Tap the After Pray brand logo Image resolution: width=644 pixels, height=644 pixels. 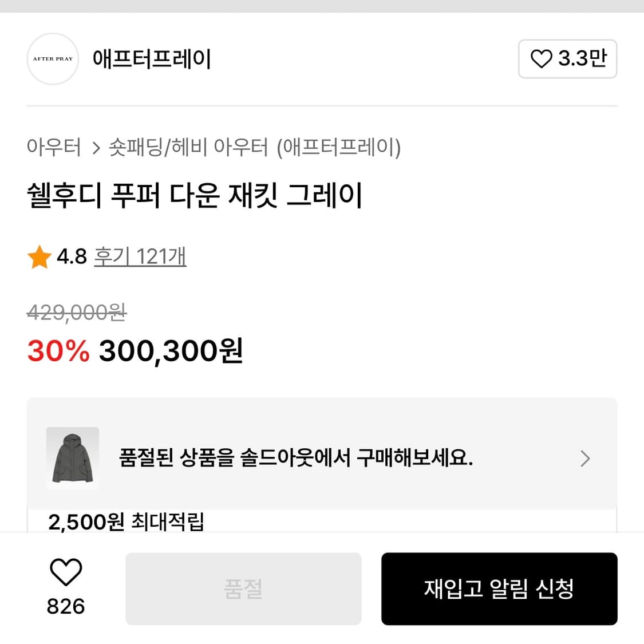click(x=53, y=59)
